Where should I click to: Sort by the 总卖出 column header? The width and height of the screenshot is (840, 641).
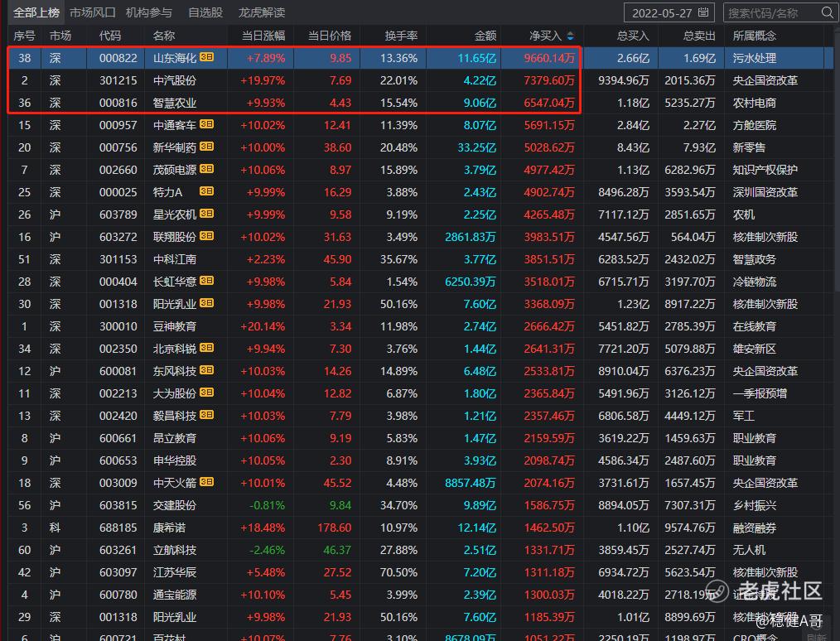699,36
